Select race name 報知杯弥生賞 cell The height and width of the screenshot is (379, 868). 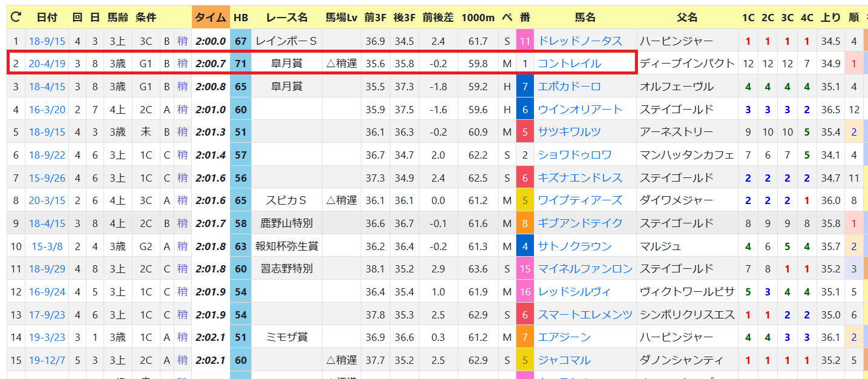(287, 246)
